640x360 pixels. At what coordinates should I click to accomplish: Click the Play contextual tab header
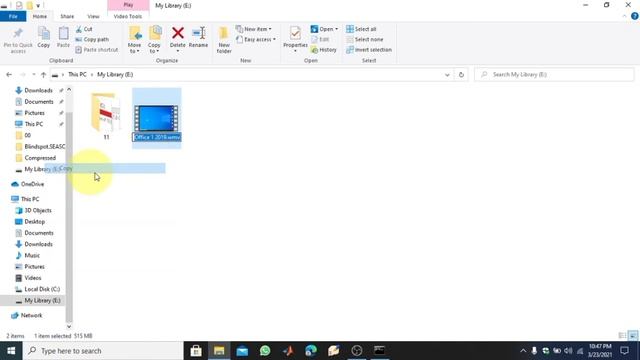coord(128,5)
